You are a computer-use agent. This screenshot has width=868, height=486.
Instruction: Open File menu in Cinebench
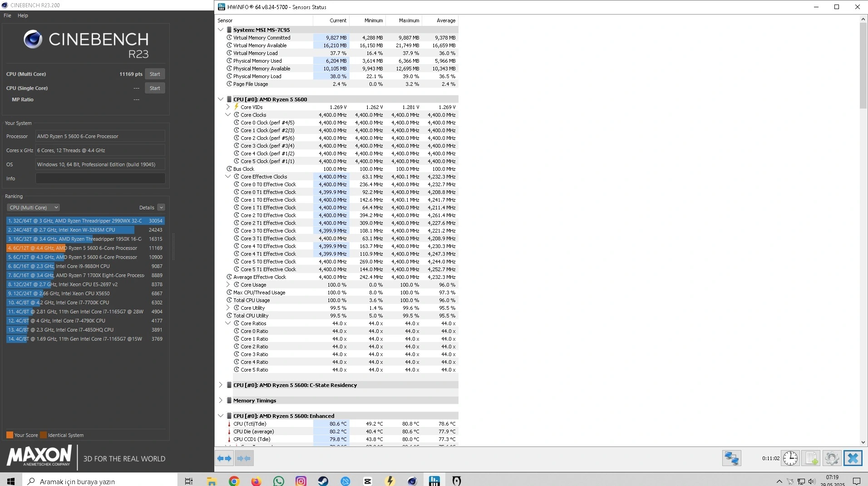pos(7,15)
